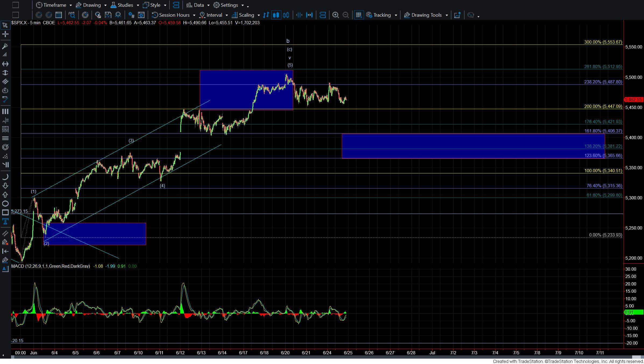Activate the Text drawing tool
Screen dimensions: 644x364
(5, 221)
